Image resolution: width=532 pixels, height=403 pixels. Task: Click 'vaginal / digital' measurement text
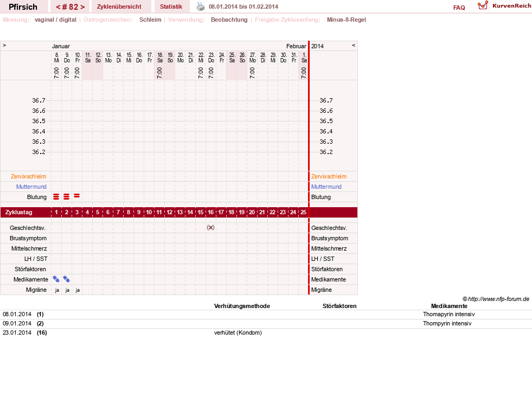[55, 20]
